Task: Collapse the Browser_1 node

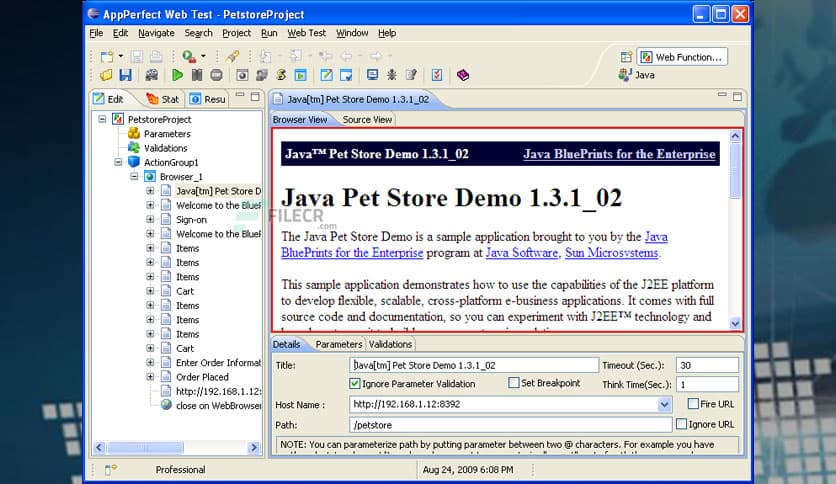Action: (x=134, y=176)
